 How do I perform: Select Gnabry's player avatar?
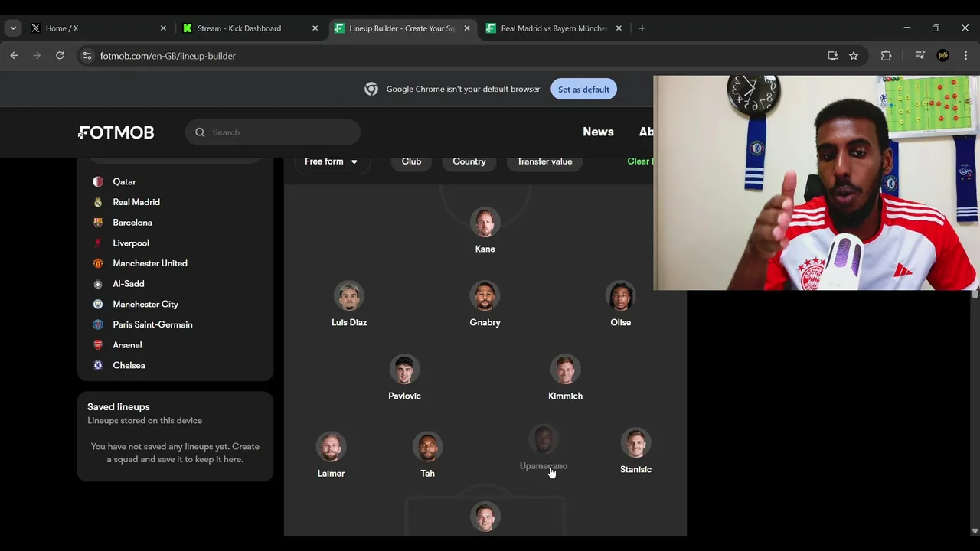pos(485,296)
